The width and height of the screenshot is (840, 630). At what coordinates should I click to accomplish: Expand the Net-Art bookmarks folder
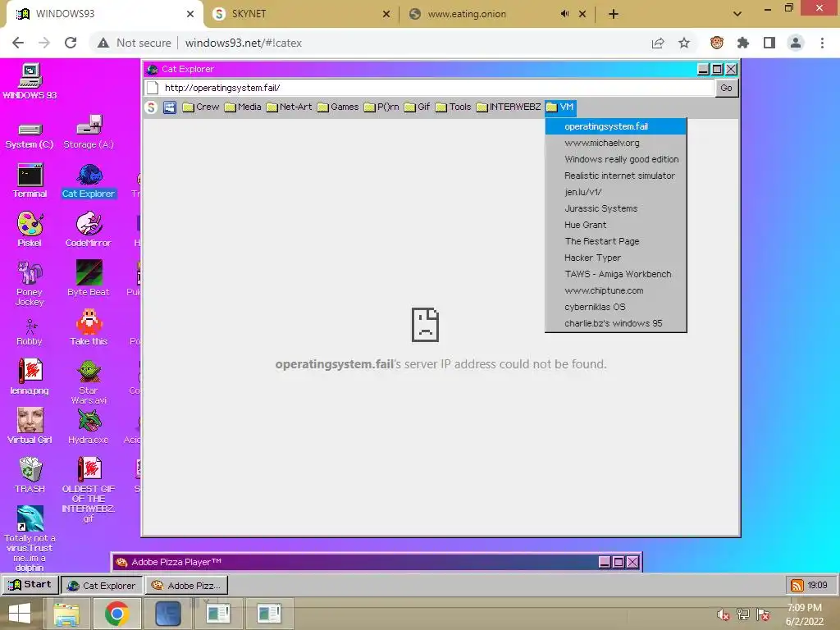point(289,107)
